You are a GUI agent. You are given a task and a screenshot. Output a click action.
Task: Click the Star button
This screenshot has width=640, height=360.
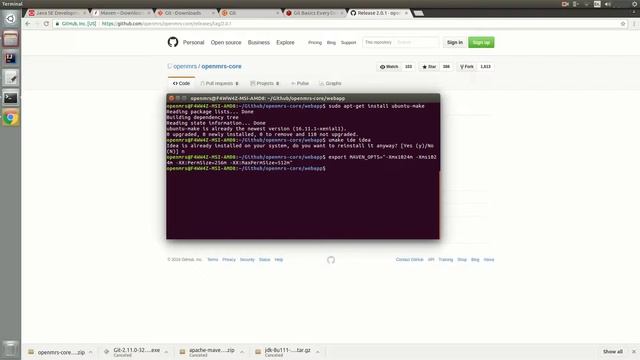pos(429,67)
